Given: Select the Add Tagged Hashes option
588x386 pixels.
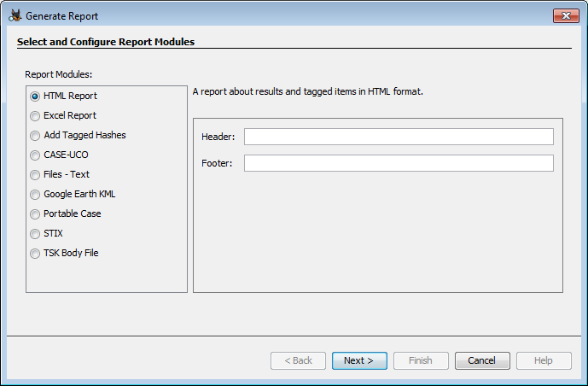Looking at the screenshot, I should (x=35, y=135).
